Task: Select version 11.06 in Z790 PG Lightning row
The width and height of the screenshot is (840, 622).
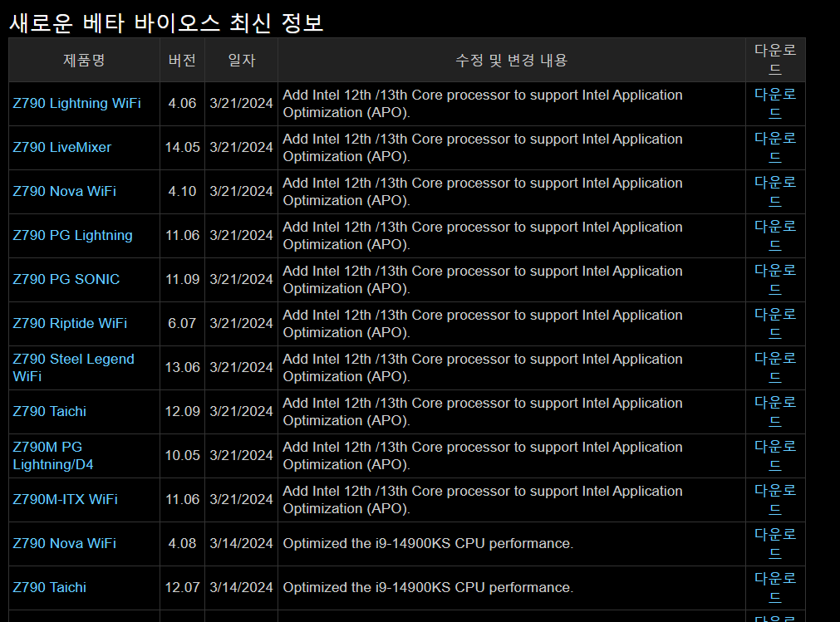Action: click(182, 236)
